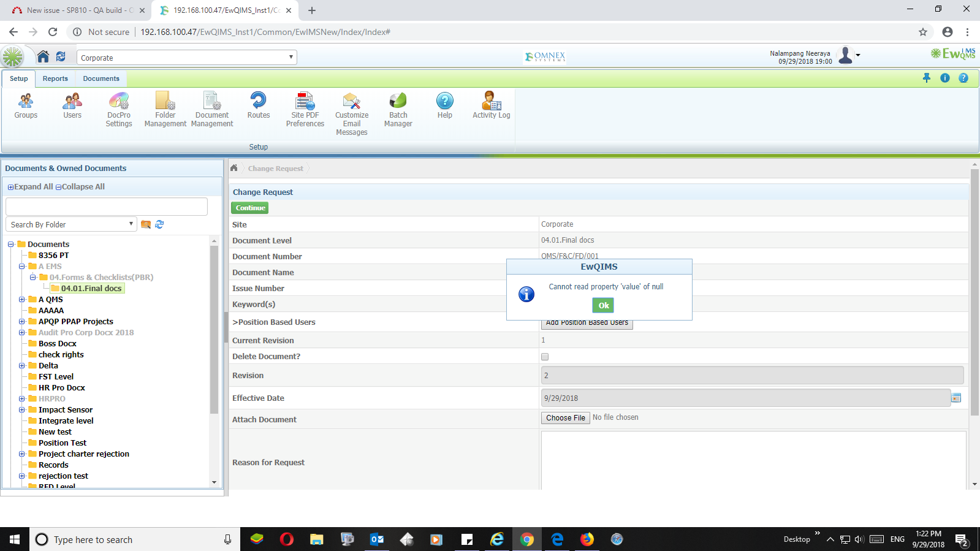Click the green EwQIMS sunburst logo

tap(12, 57)
